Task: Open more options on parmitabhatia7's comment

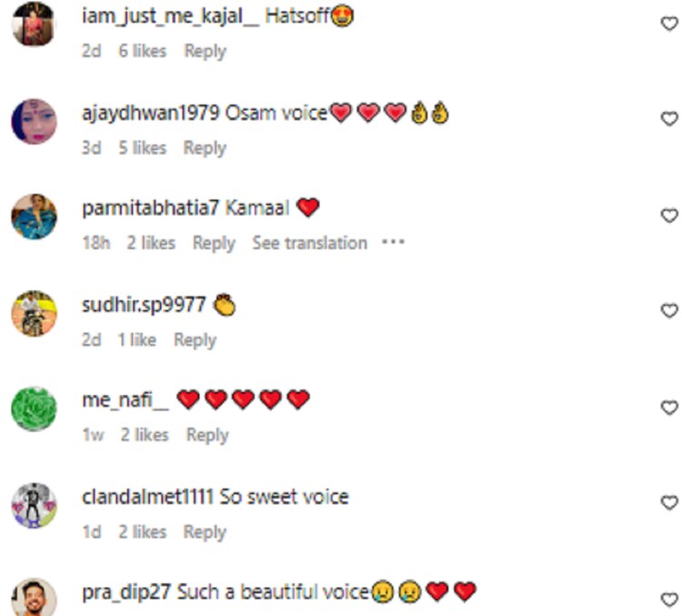Action: (x=393, y=242)
